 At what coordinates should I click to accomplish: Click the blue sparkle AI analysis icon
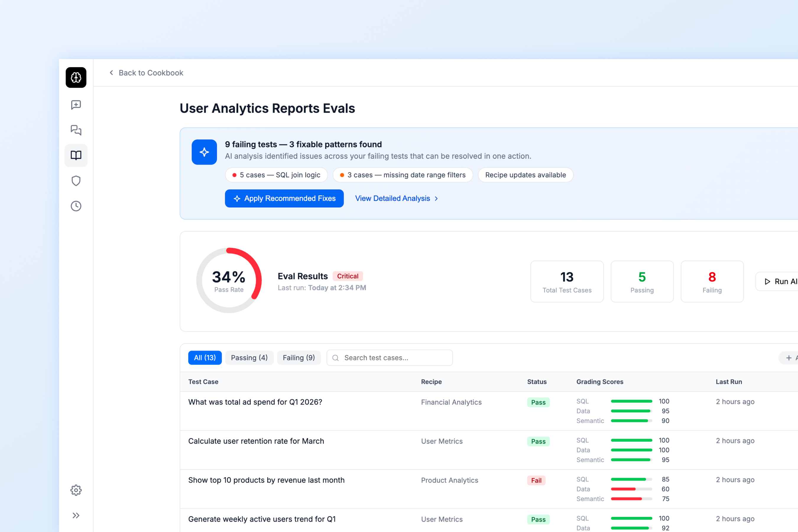(x=204, y=152)
